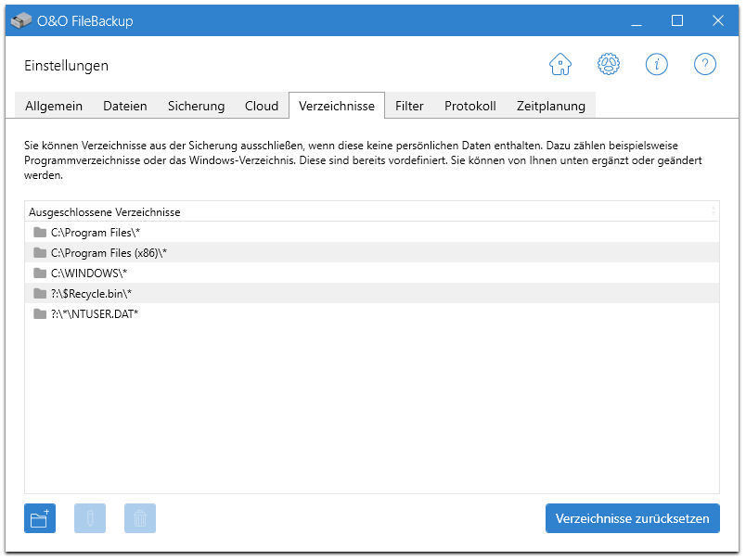Viewport: 746px width, 560px height.
Task: Maximize the O&O FileBackup window
Action: (x=677, y=21)
